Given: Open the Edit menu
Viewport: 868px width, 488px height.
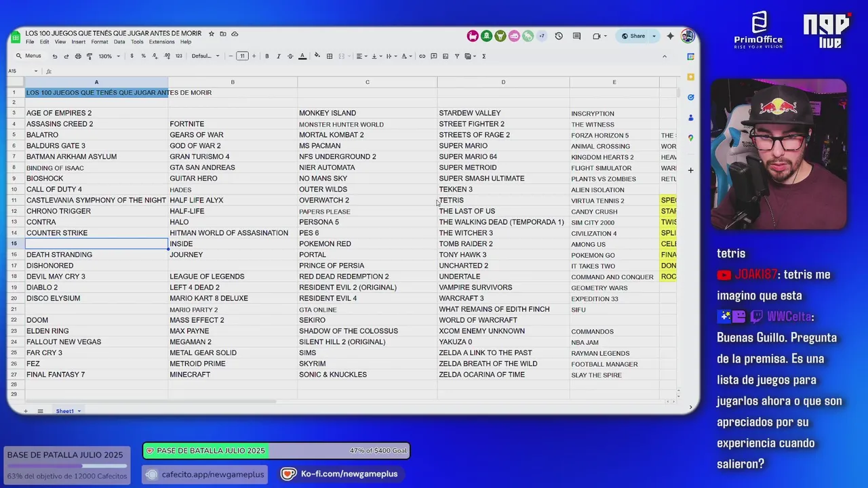Looking at the screenshot, I should 44,42.
